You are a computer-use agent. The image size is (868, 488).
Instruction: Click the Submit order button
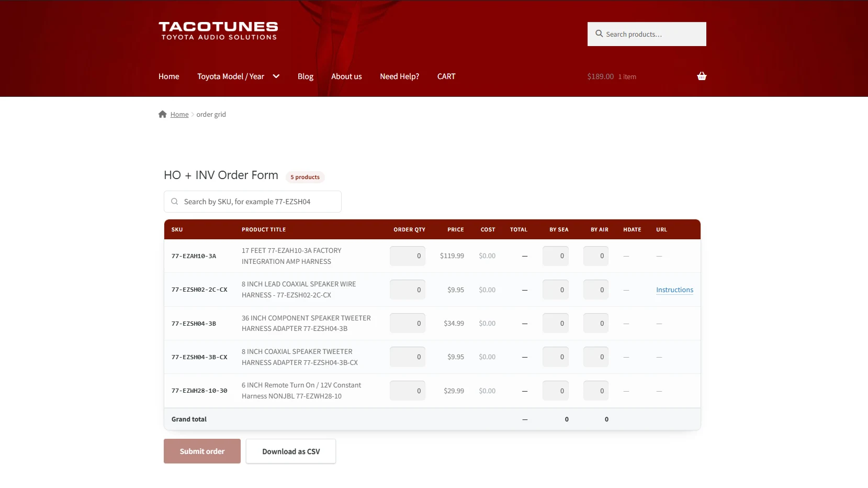202,451
